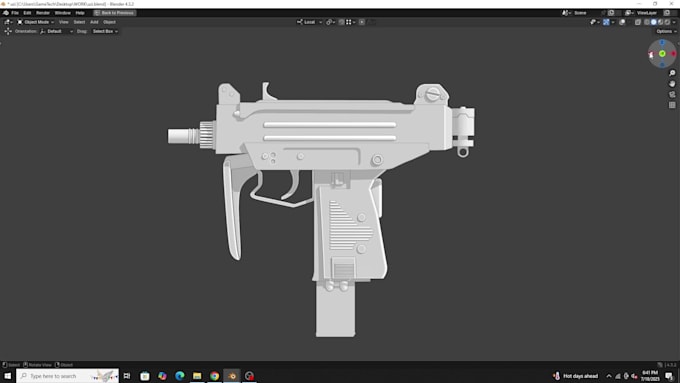Toggle camera view icon

672,95
